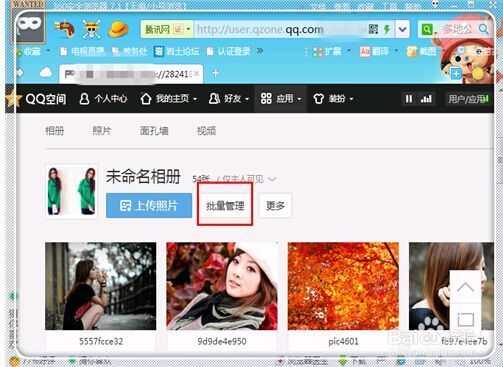Open the 岩土论坛 bookmark

coord(176,51)
